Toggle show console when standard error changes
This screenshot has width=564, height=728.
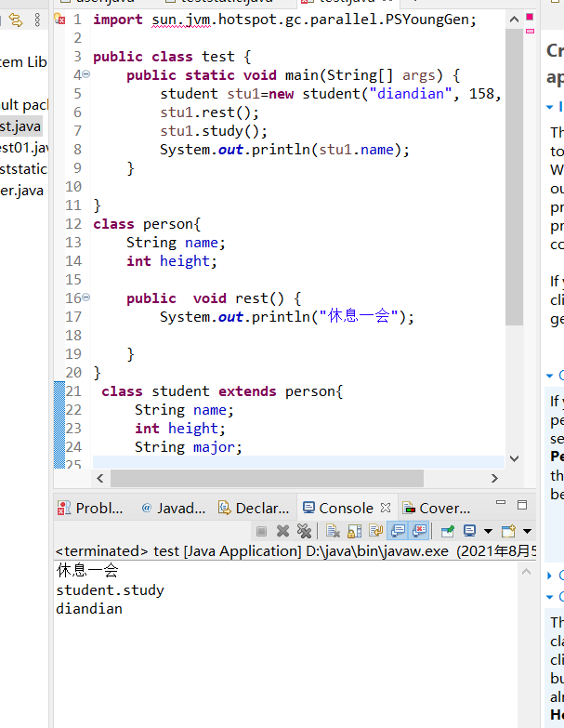(420, 531)
